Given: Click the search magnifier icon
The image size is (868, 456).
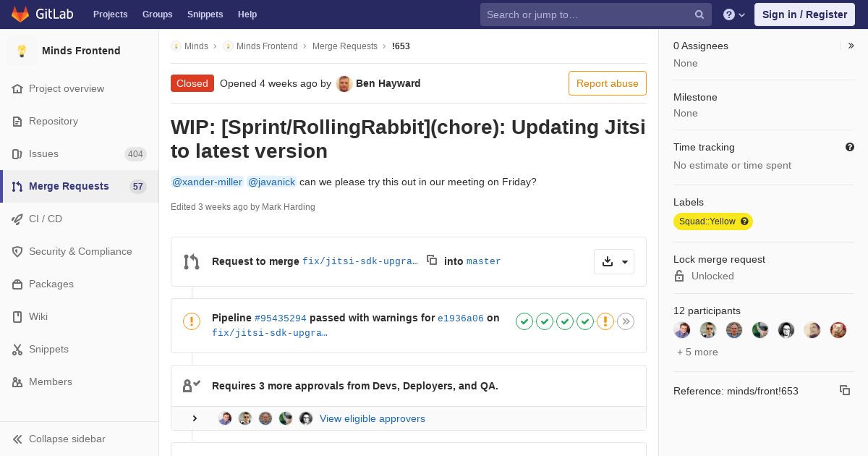Looking at the screenshot, I should click(x=699, y=14).
